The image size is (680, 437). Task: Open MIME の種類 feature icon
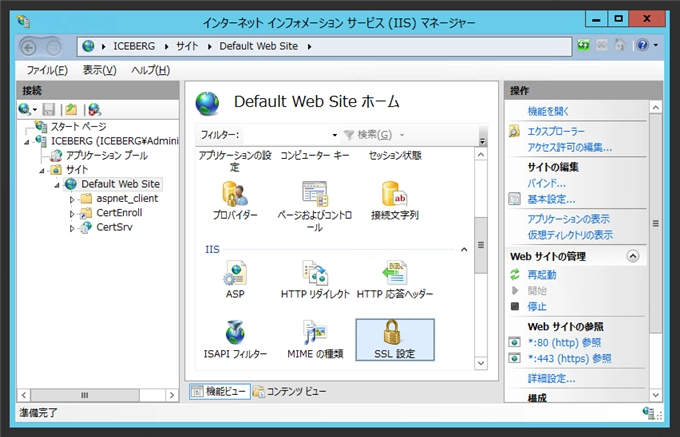(x=315, y=340)
